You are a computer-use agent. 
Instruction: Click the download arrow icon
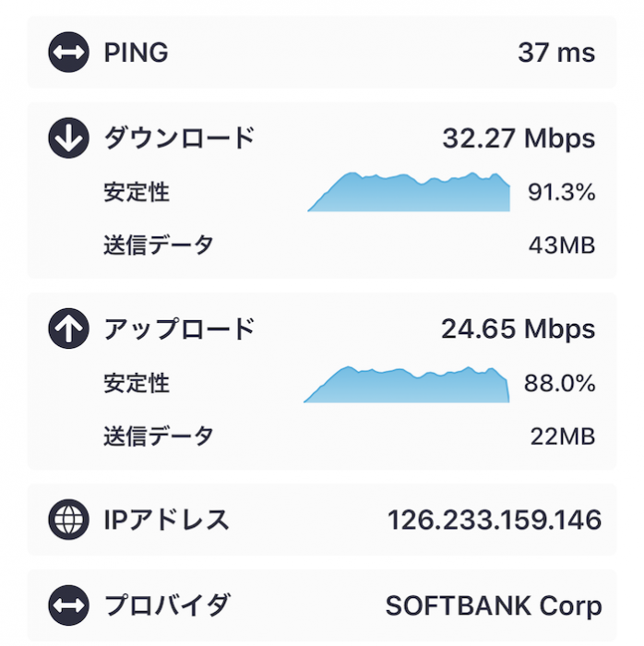click(x=69, y=138)
